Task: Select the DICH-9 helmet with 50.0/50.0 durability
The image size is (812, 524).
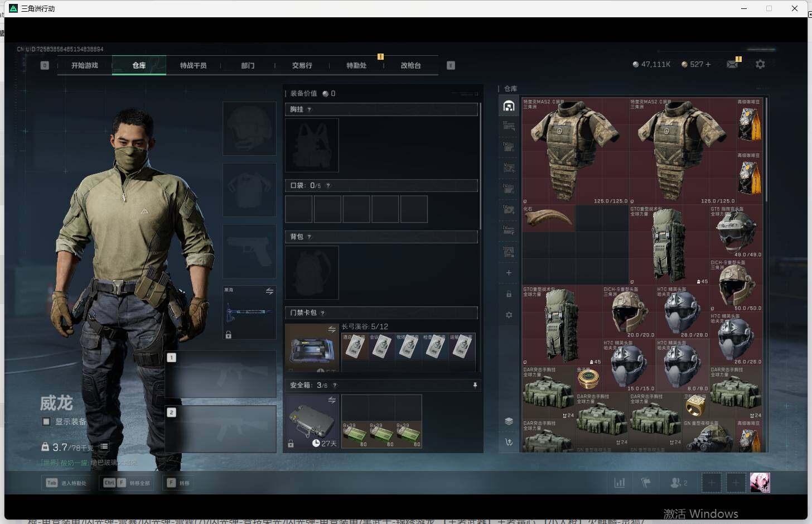Action: [736, 285]
